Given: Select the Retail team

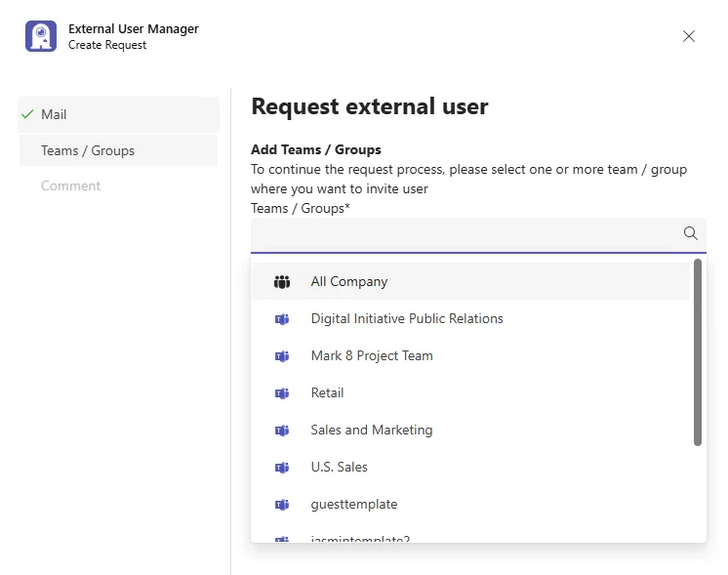Looking at the screenshot, I should 470,392.
